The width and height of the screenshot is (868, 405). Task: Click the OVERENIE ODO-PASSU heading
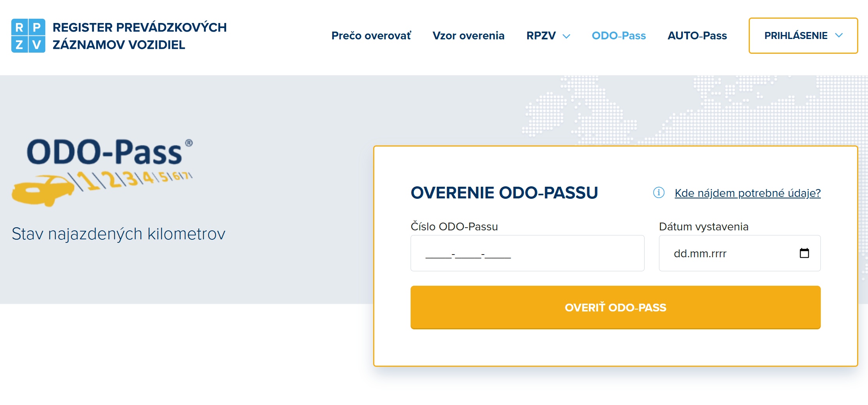(504, 193)
